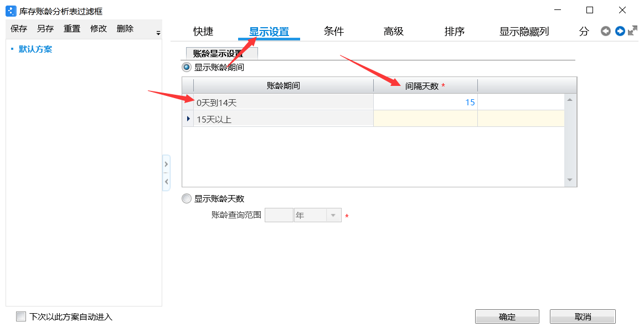
Task: Click the 间隔天数 cell for 15天以上 row
Action: (425, 119)
